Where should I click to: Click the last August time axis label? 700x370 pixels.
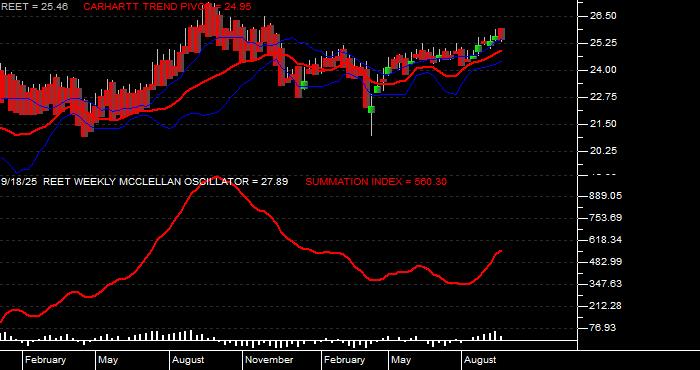pyautogui.click(x=480, y=360)
